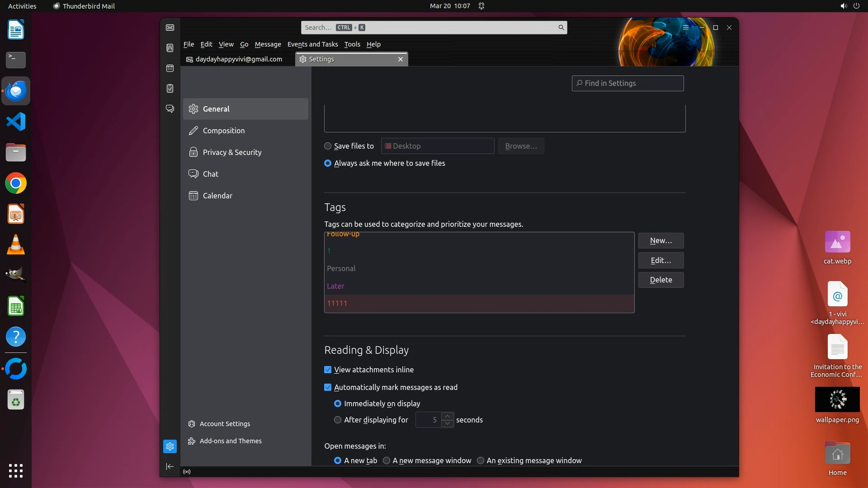The height and width of the screenshot is (488, 868).
Task: Switch to daydayhappyvivi@gmail.com tab
Action: (x=238, y=59)
